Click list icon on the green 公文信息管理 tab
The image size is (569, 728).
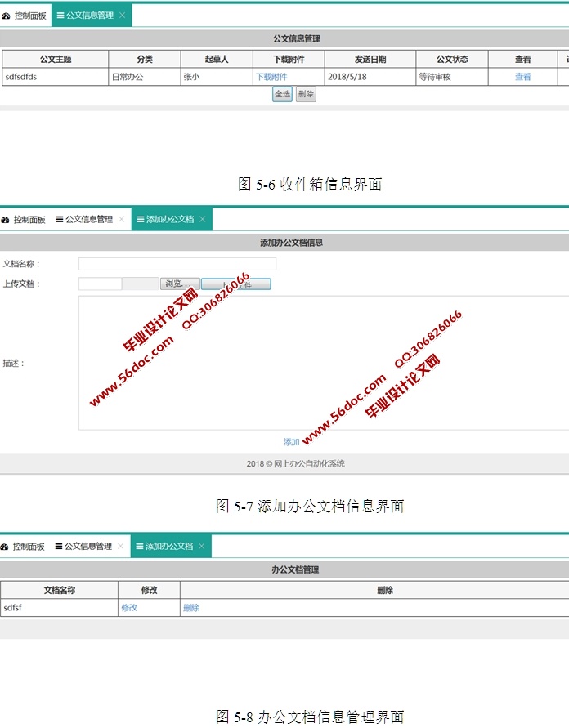tap(60, 16)
